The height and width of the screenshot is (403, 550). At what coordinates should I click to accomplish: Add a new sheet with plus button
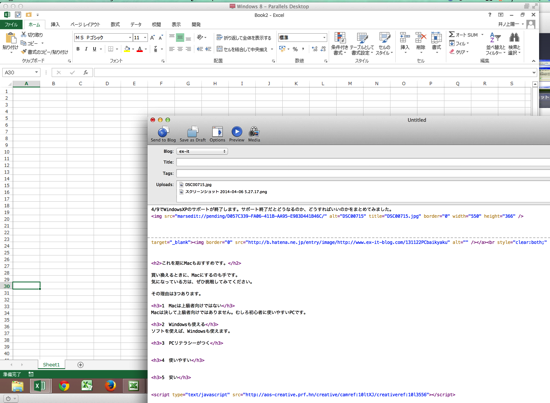pyautogui.click(x=80, y=365)
